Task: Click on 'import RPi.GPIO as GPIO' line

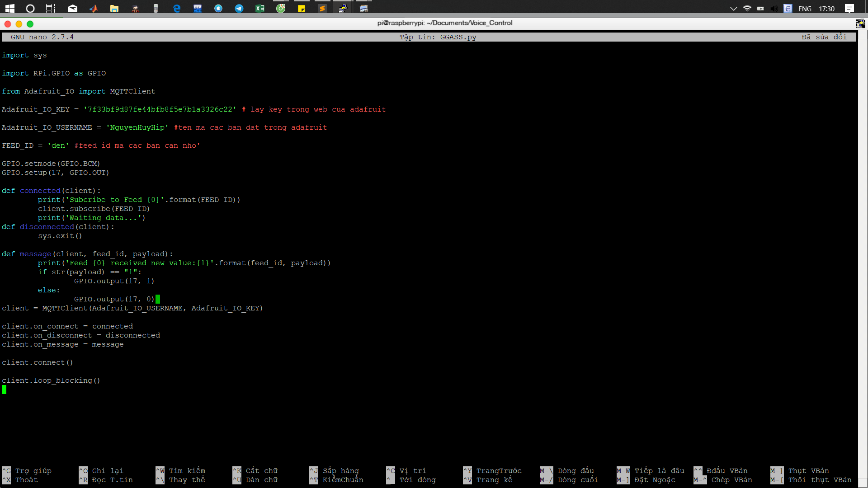Action: [54, 73]
